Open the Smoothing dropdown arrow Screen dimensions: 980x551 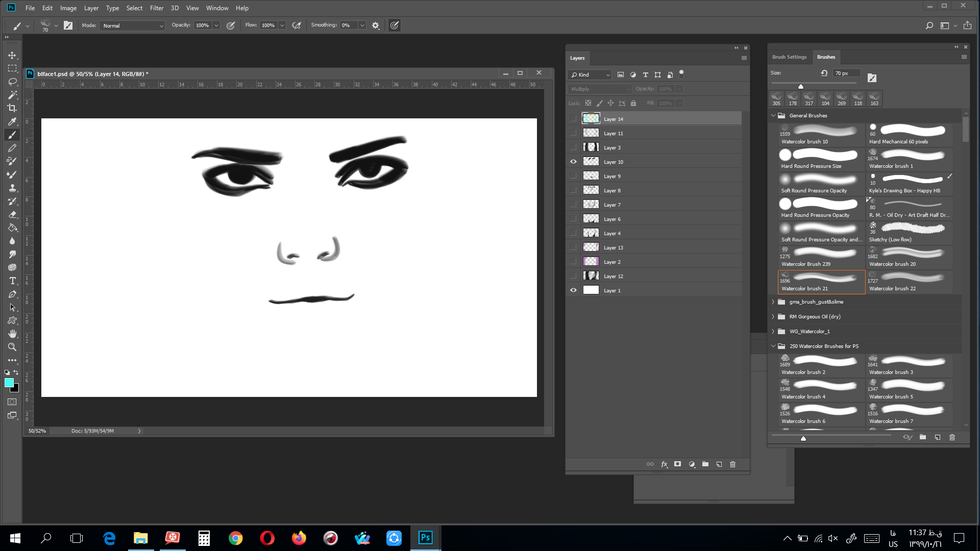(362, 26)
